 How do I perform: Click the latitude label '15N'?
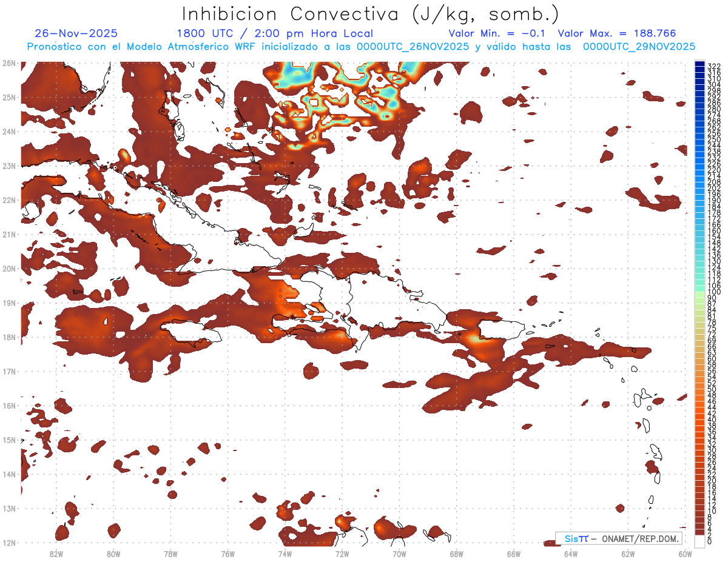point(9,440)
